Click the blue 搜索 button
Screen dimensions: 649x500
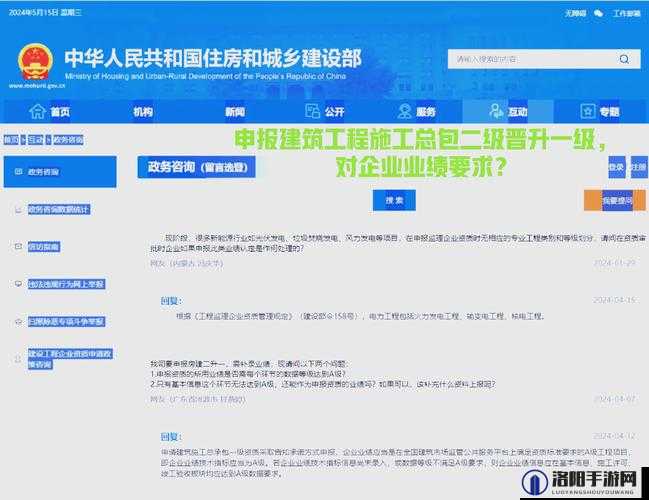coord(394,200)
